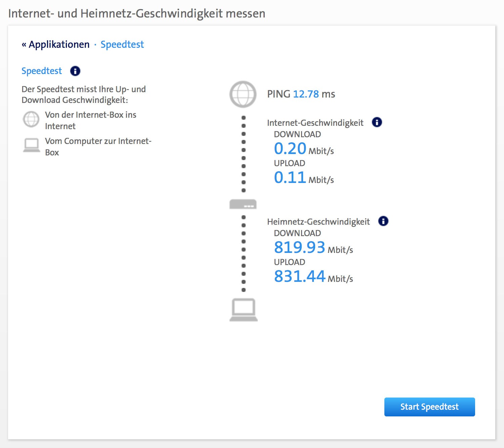Viewport: 504px width, 448px height.
Task: Open info for Internet-Geschwindigkeit
Action: (x=377, y=122)
